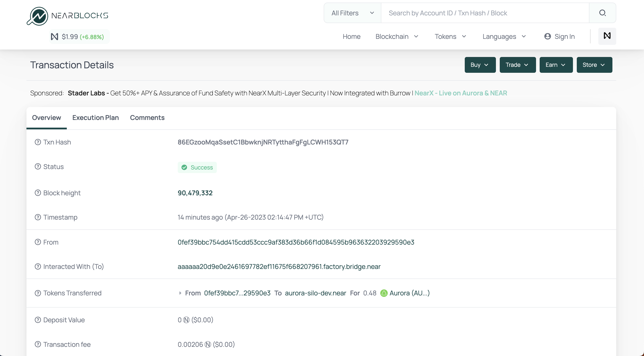Click the search magnifier button
644x356 pixels.
click(x=603, y=13)
